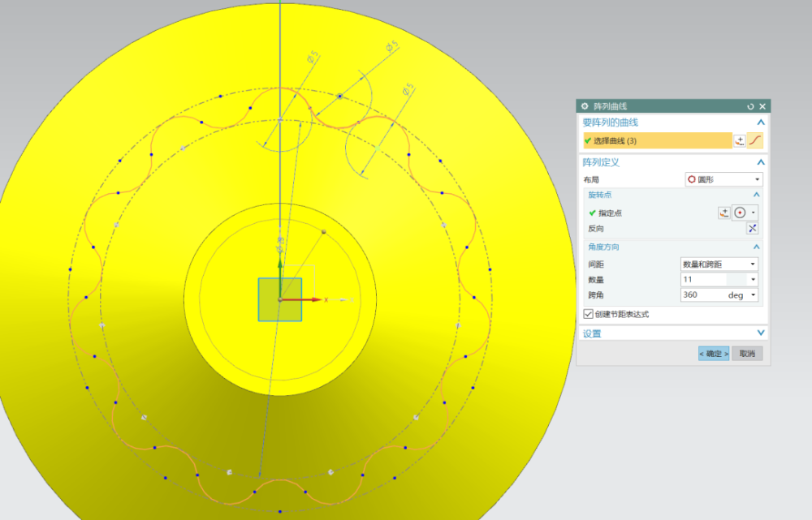
Task: Click the 确定 button
Action: click(714, 354)
